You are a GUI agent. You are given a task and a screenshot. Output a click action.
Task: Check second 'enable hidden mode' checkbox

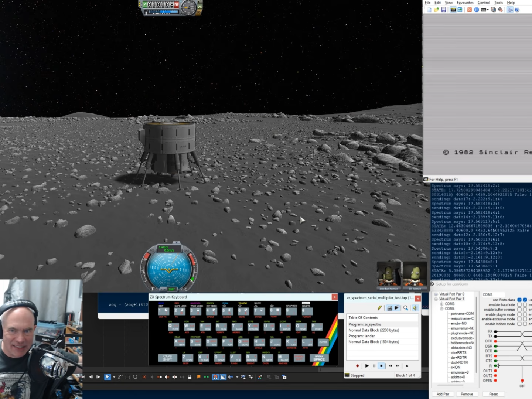[x=525, y=324]
